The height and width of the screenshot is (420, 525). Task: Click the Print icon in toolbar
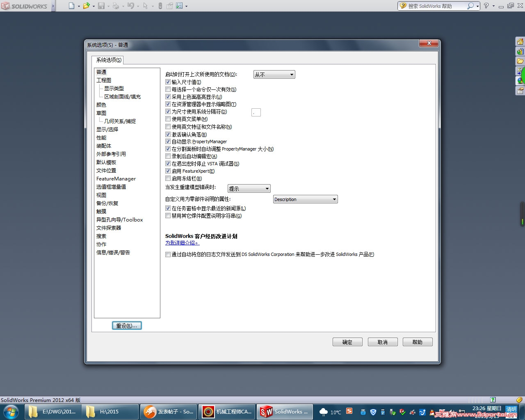(x=116, y=6)
